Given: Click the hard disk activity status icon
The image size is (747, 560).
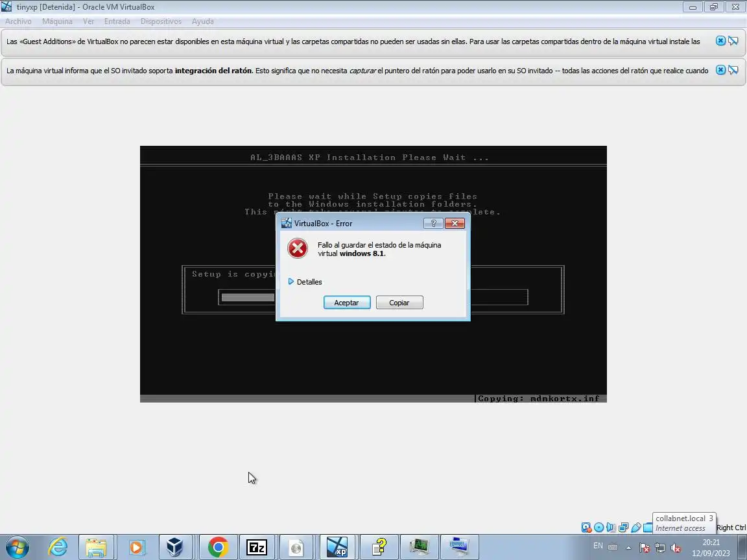Looking at the screenshot, I should coord(586,527).
